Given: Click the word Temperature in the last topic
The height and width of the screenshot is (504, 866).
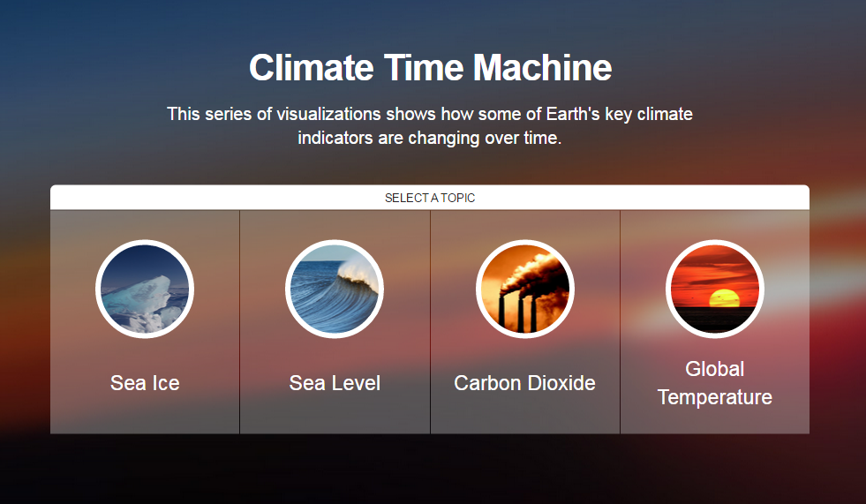Looking at the screenshot, I should [714, 397].
